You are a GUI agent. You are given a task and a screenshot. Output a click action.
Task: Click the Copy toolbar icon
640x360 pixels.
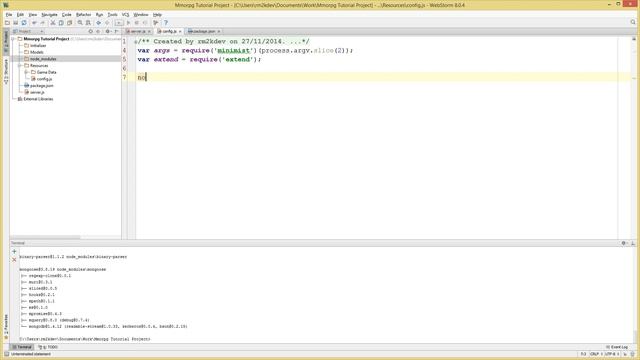[61, 23]
